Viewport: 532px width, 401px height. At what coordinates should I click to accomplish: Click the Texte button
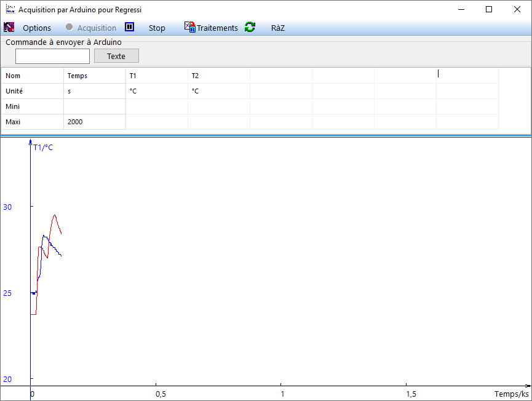pyautogui.click(x=116, y=56)
